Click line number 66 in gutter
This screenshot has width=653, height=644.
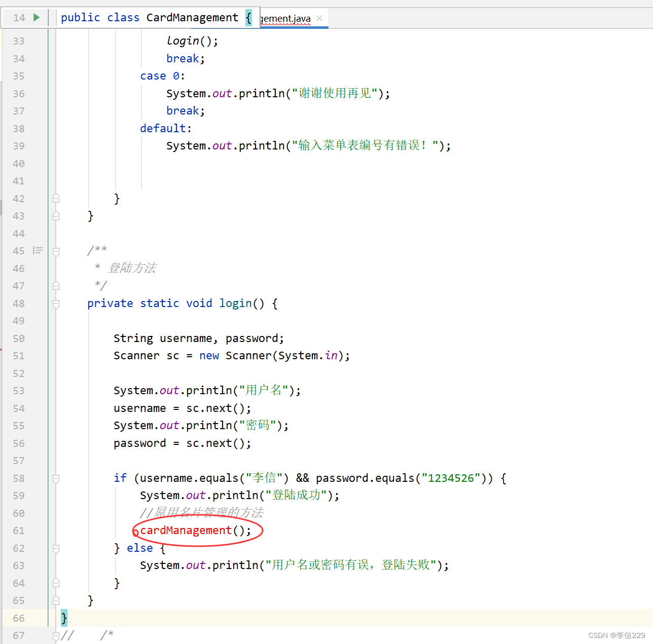tap(19, 618)
